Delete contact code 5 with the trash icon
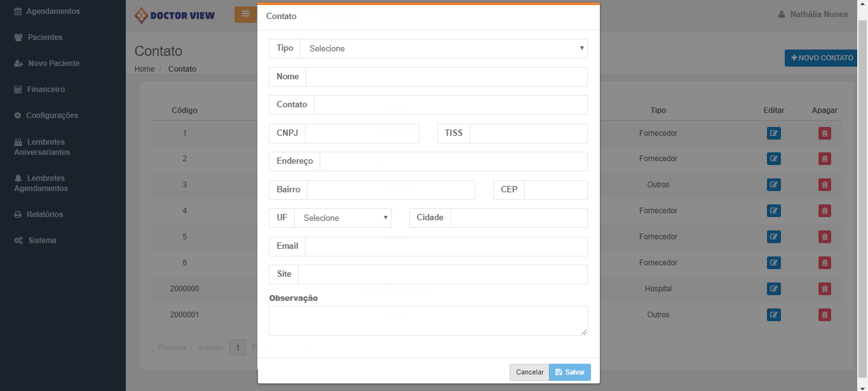Screen dimensions: 868x391 824,237
